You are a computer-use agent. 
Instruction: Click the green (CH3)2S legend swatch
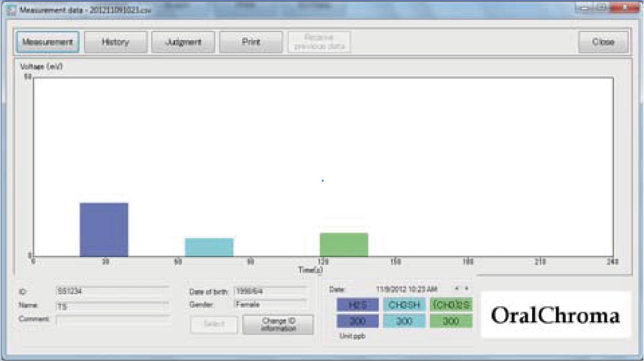pos(451,304)
